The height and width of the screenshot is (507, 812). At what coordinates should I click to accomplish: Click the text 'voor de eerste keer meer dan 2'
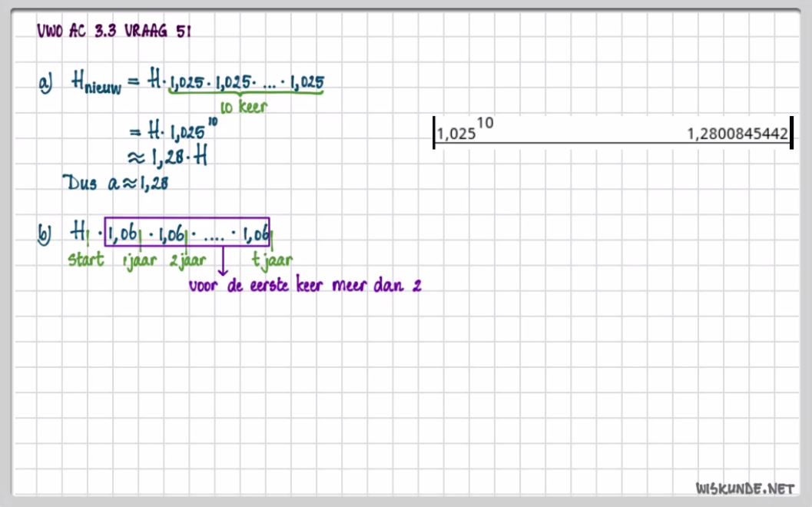click(x=305, y=286)
